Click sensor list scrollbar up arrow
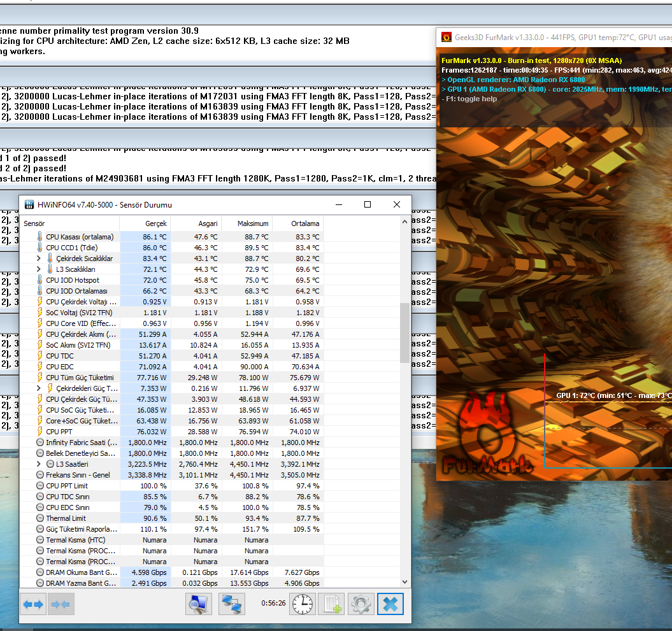Image resolution: width=672 pixels, height=631 pixels. tap(404, 222)
